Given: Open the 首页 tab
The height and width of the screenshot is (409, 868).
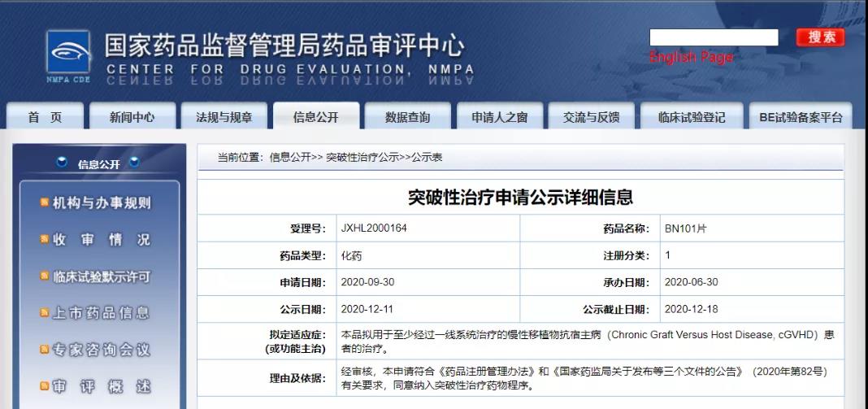Looking at the screenshot, I should 45,117.
